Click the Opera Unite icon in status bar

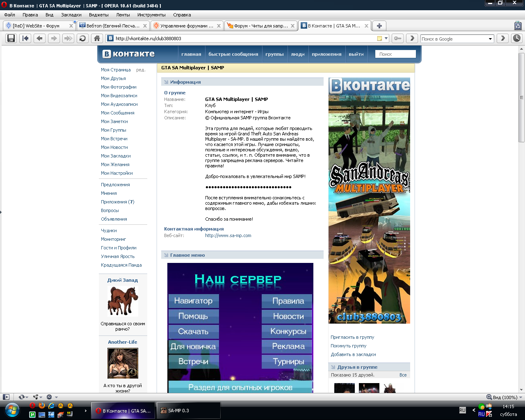[36, 397]
